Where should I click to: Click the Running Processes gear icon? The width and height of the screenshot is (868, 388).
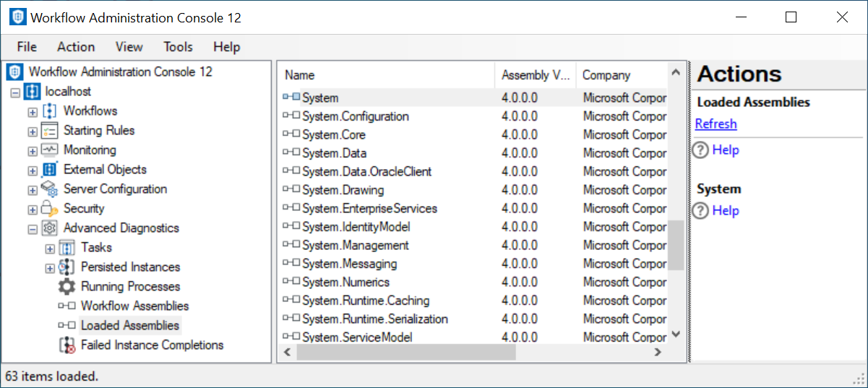66,287
